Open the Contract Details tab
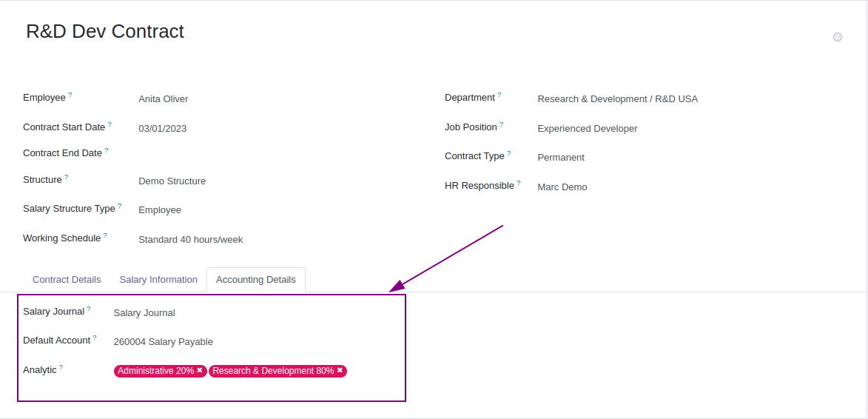 (x=67, y=280)
